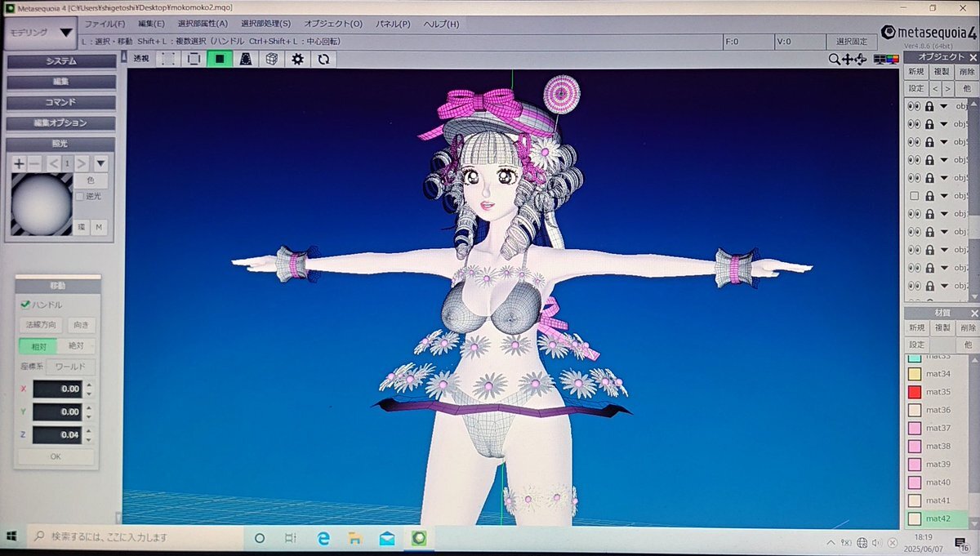Toggle wireframe line display with the hollow square icon
980x556 pixels.
click(x=194, y=59)
